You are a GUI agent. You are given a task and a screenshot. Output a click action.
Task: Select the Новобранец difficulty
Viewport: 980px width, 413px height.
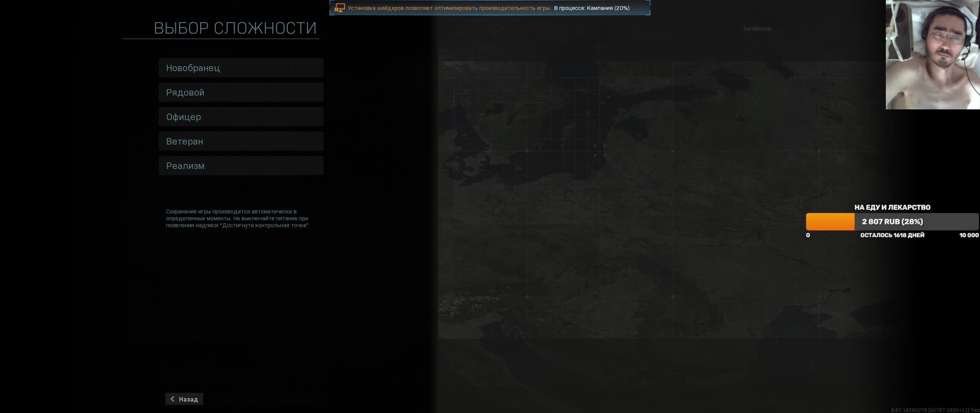241,68
